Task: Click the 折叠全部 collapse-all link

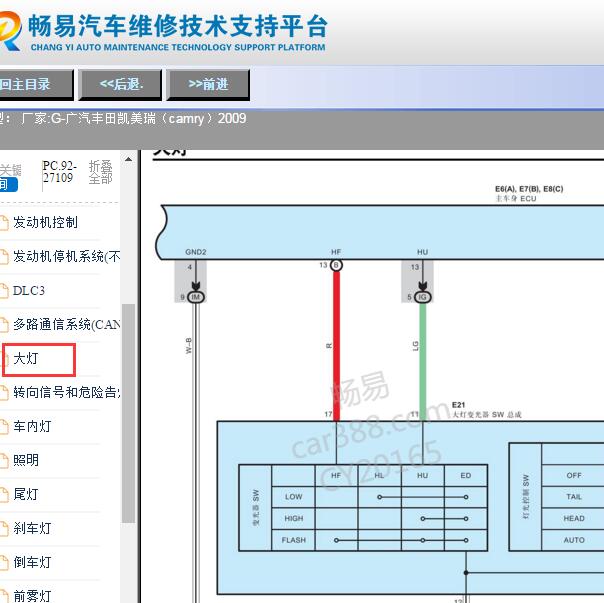Action: [101, 172]
